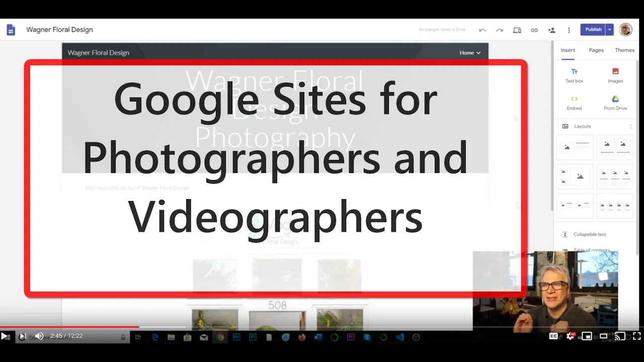Open the three-dot more options menu

569,30
